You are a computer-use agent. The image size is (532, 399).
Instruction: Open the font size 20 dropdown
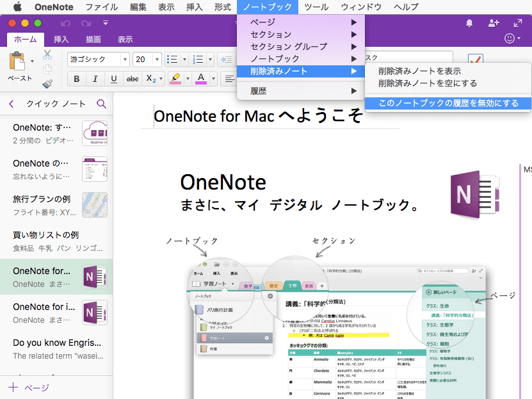pos(157,60)
